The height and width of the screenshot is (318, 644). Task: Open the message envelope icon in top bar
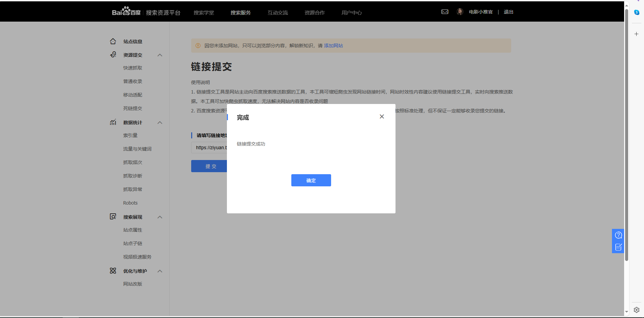444,11
